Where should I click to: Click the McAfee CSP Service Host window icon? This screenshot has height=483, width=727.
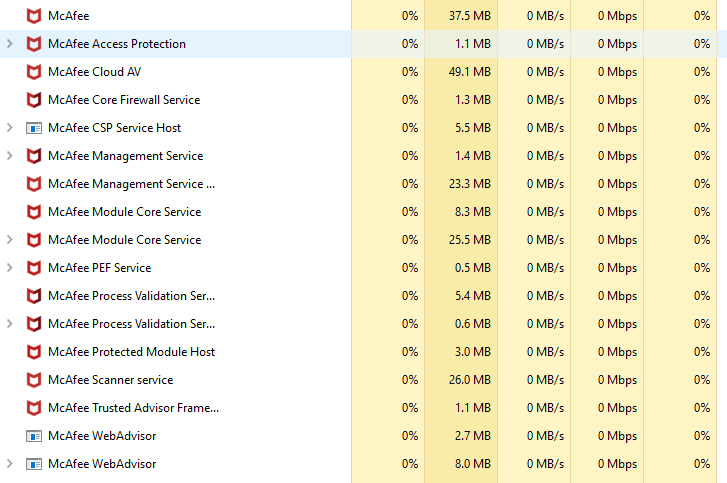click(34, 128)
